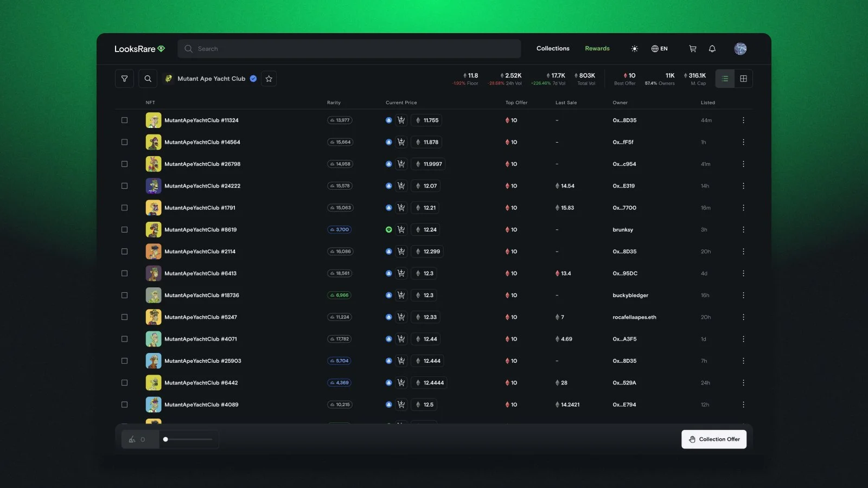Screen dimensions: 868x488
Task: Click the Collection Offer button
Action: click(x=714, y=439)
